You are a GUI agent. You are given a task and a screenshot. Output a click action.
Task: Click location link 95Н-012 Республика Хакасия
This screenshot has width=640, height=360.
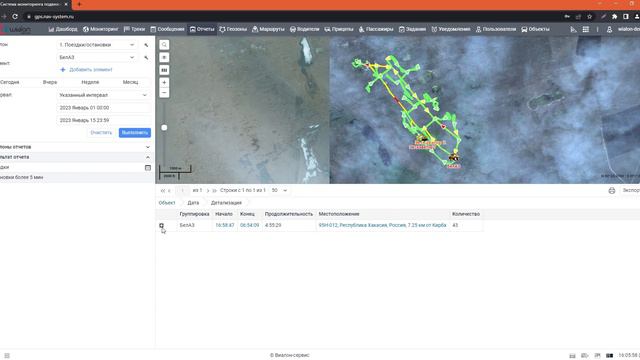point(382,225)
